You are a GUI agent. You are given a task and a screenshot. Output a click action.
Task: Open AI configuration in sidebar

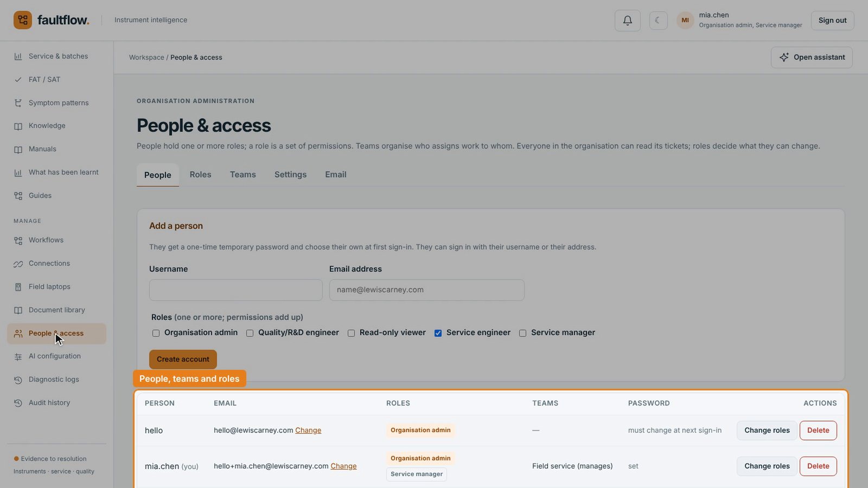tap(56, 356)
